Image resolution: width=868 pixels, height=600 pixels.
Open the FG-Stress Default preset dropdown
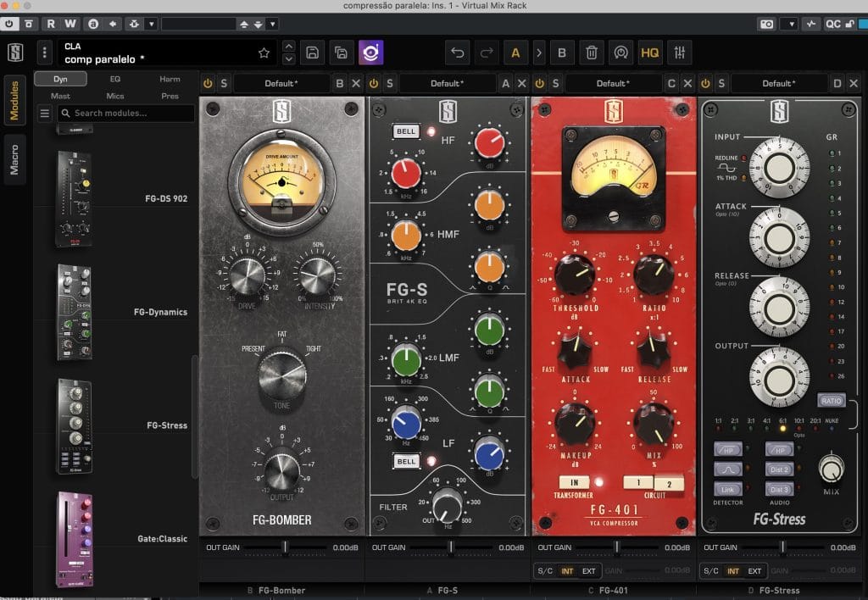tap(776, 83)
